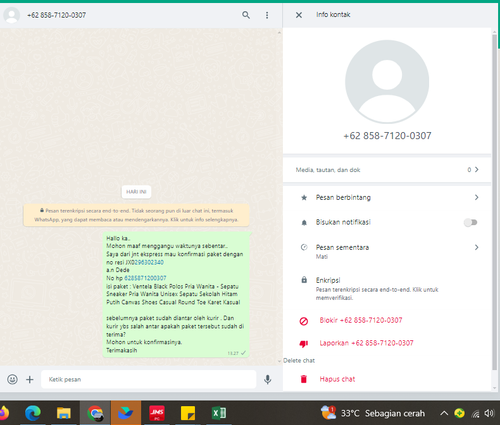Click the lock icon next to Enkripsi
Image resolution: width=500 pixels, height=425 pixels.
click(x=304, y=280)
